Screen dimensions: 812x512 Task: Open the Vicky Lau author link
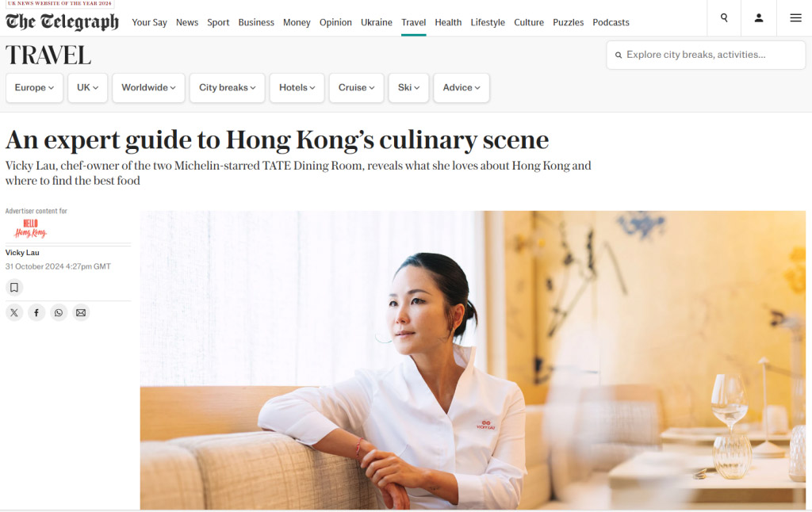click(x=22, y=253)
